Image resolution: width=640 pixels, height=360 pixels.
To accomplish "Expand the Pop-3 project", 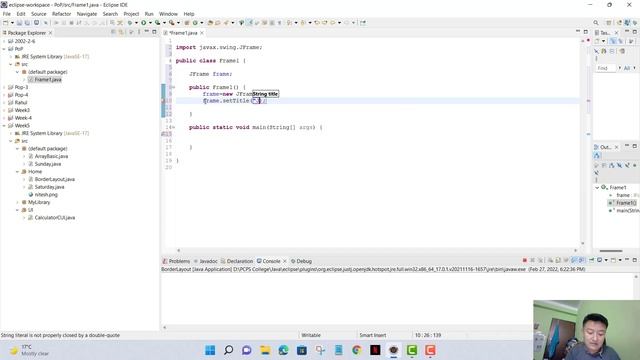I will (4, 87).
